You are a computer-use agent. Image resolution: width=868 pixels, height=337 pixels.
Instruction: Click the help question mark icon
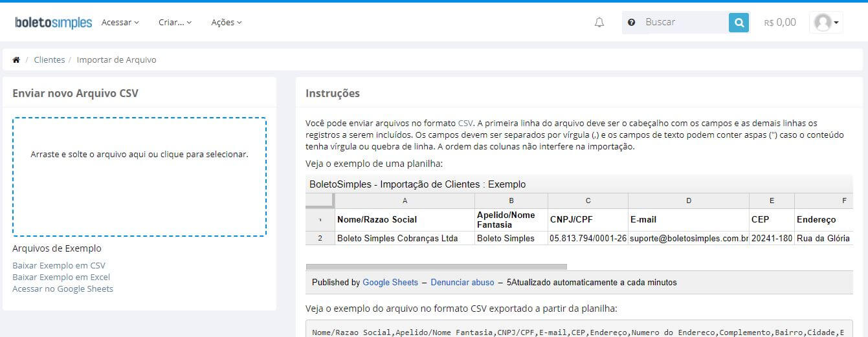click(631, 22)
